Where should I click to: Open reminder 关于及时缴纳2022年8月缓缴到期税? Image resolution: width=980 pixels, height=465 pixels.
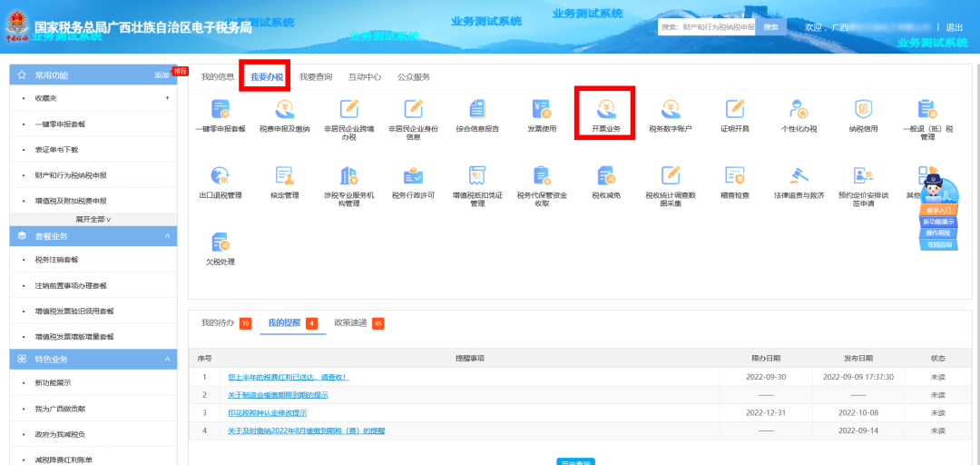coord(307,431)
